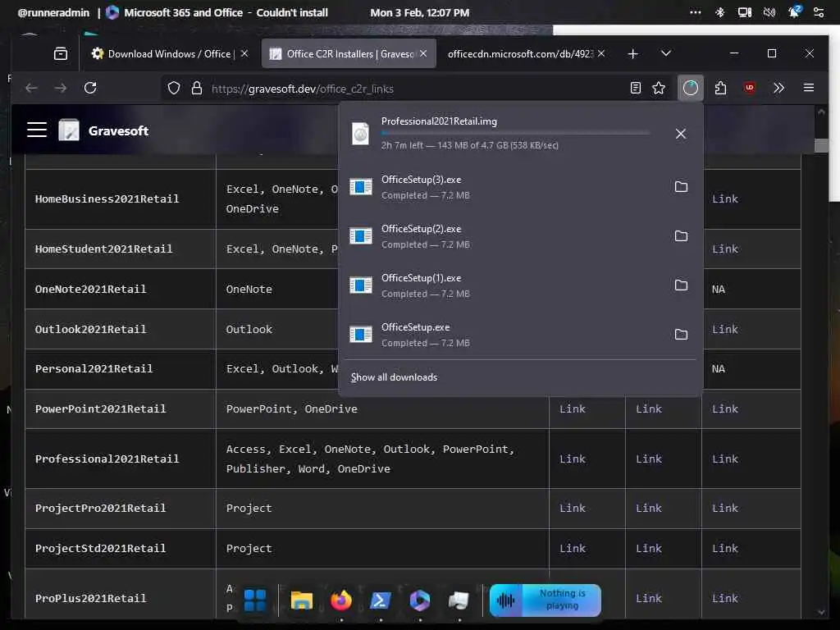Cancel the Professional2021Retail.img download
Screen dimensions: 840x630
(x=680, y=134)
